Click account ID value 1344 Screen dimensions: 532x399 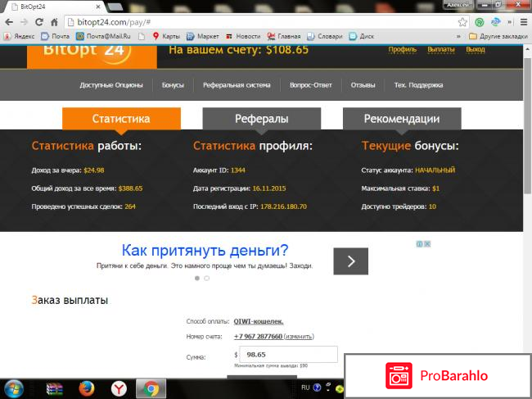pyautogui.click(x=238, y=170)
